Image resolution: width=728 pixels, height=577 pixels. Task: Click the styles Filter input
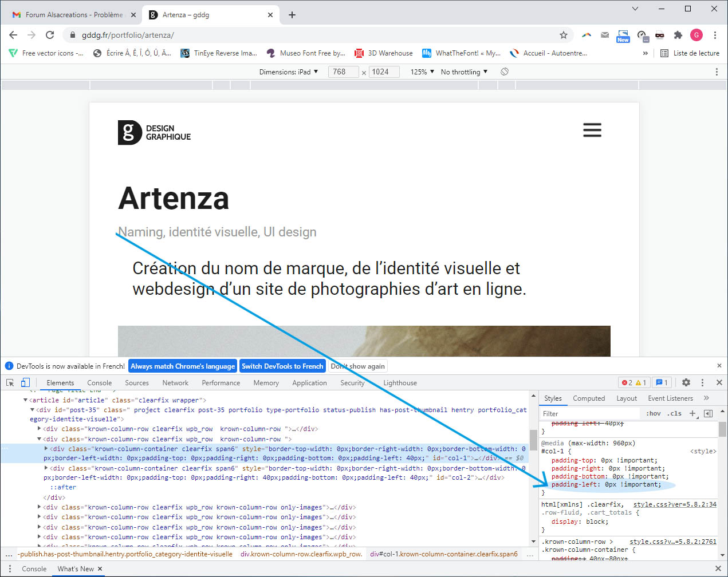(x=590, y=413)
